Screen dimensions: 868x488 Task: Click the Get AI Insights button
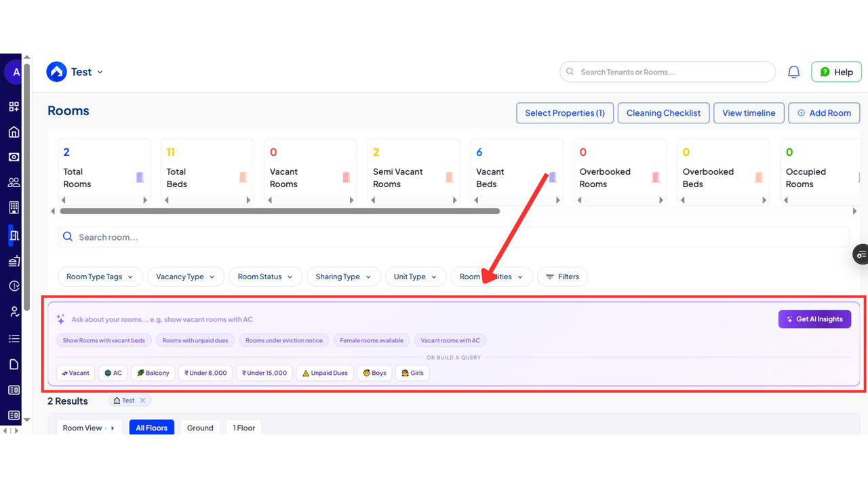[x=814, y=319]
